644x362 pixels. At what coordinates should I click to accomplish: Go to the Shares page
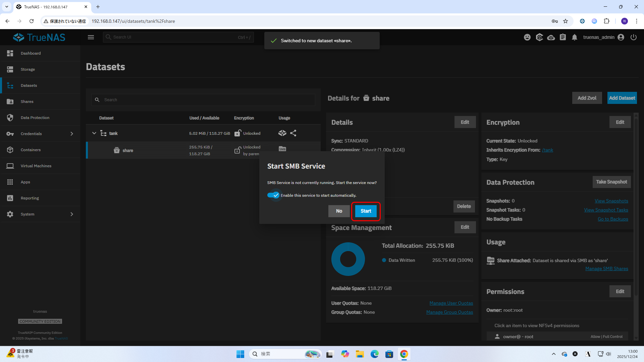27,102
